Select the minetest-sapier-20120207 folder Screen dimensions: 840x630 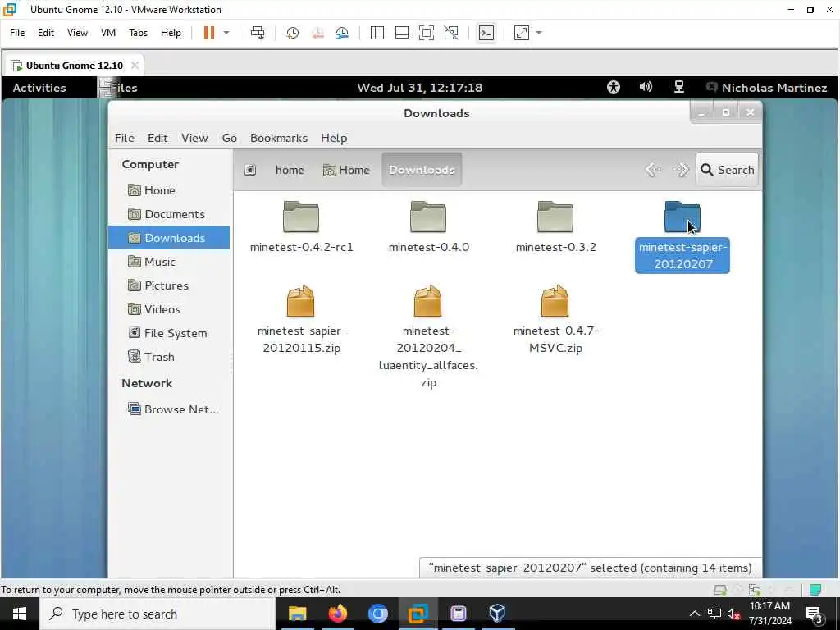(x=682, y=235)
